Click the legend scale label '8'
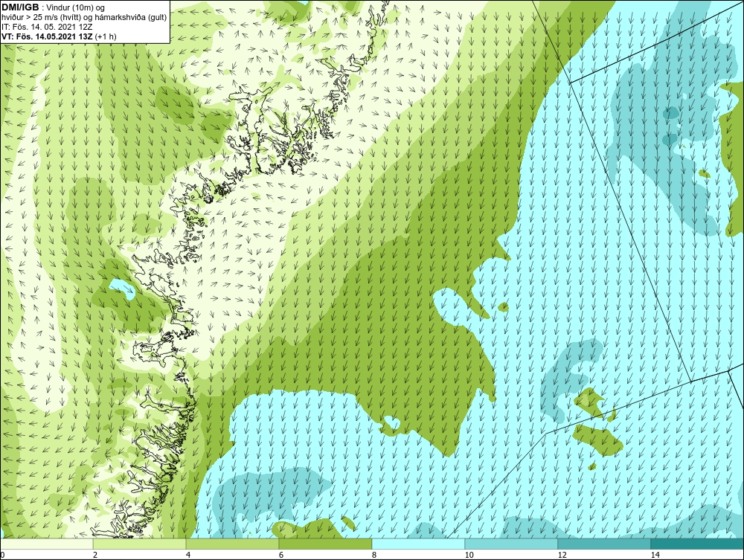The image size is (744, 560). pos(374,555)
